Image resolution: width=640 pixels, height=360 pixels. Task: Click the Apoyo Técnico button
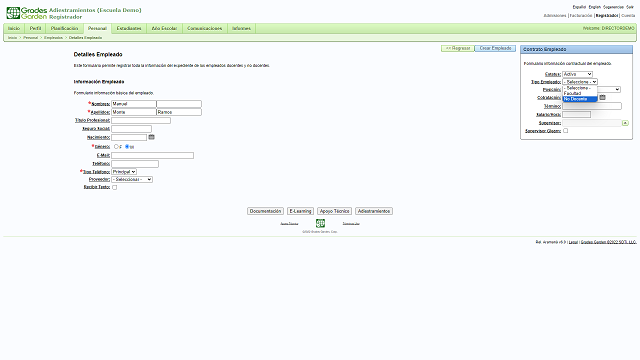pos(334,211)
